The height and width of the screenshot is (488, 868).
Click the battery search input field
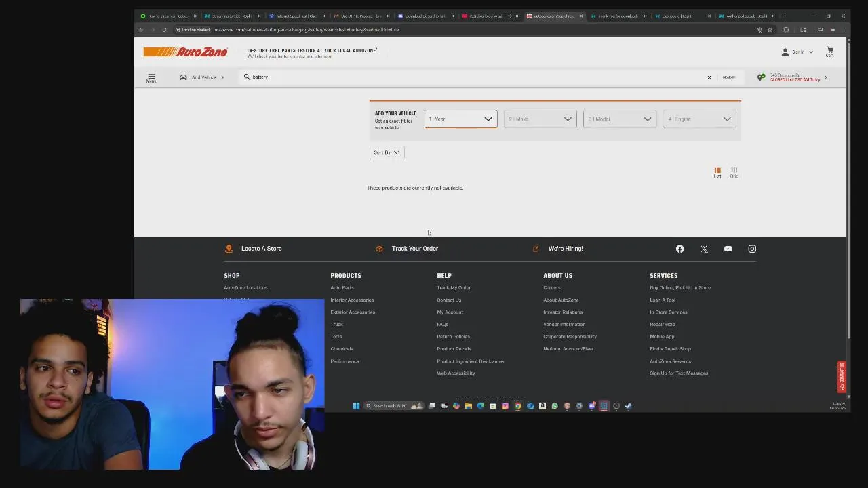tap(475, 77)
